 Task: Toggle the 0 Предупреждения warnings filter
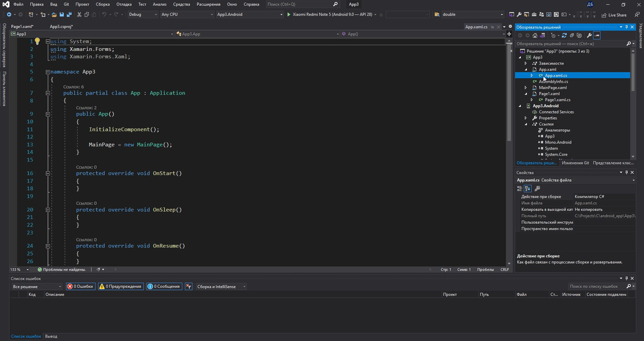coord(121,286)
